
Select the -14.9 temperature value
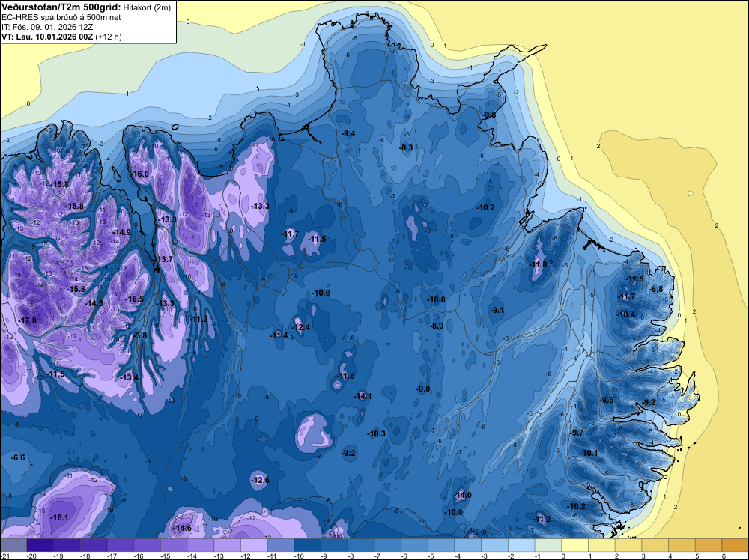point(122,232)
